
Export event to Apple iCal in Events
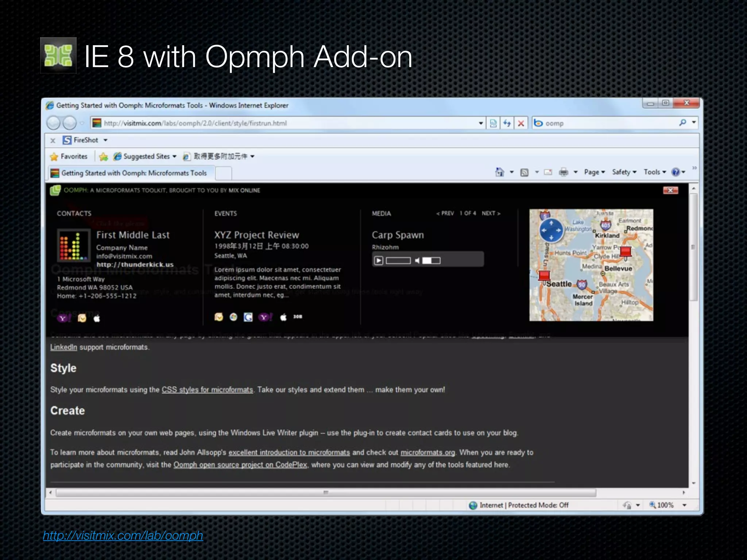click(x=283, y=317)
